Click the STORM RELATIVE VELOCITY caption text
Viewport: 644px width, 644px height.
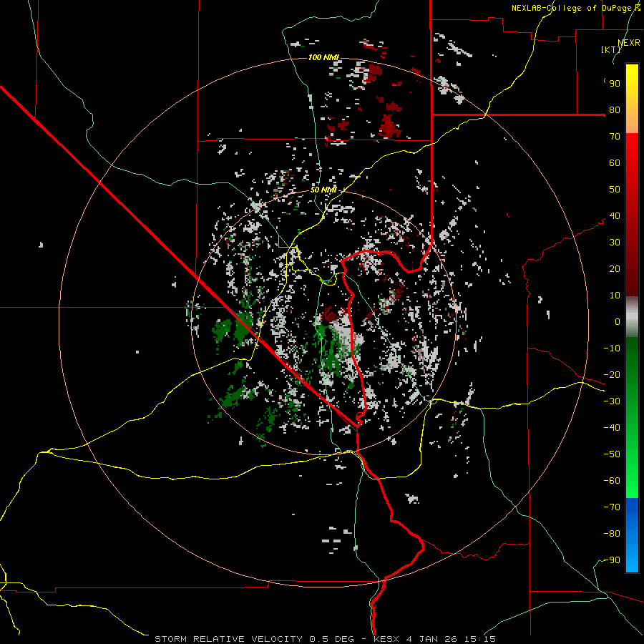click(x=229, y=639)
